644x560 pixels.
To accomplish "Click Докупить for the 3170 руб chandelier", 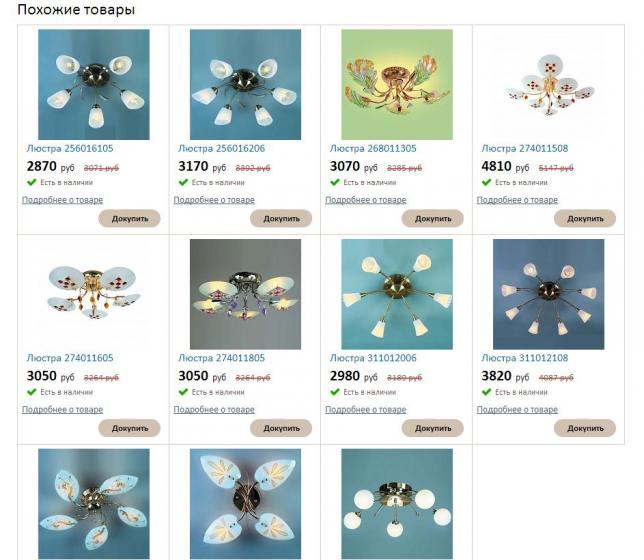I will 281,219.
